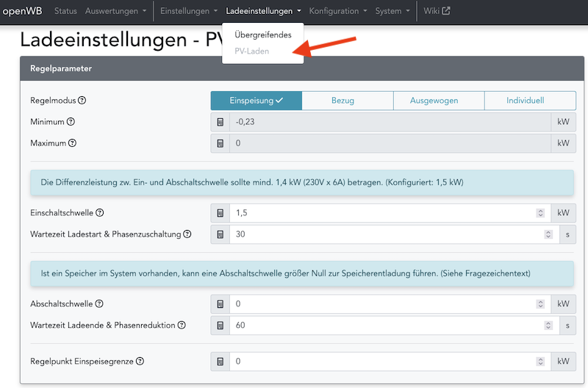Select PV-Laden menu entry
The image size is (588, 388).
[252, 51]
